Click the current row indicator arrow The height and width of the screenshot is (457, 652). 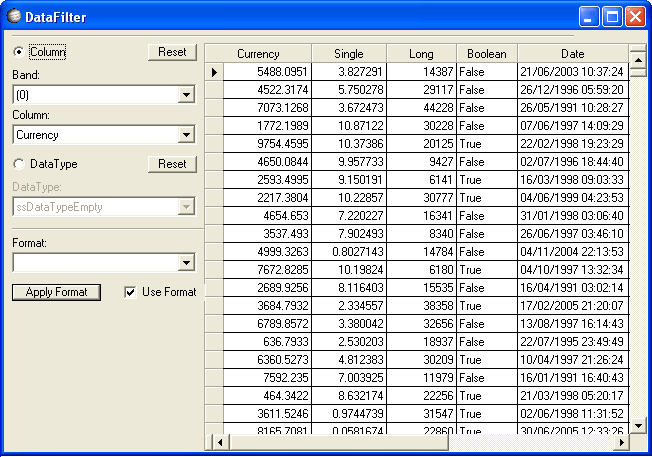(214, 72)
